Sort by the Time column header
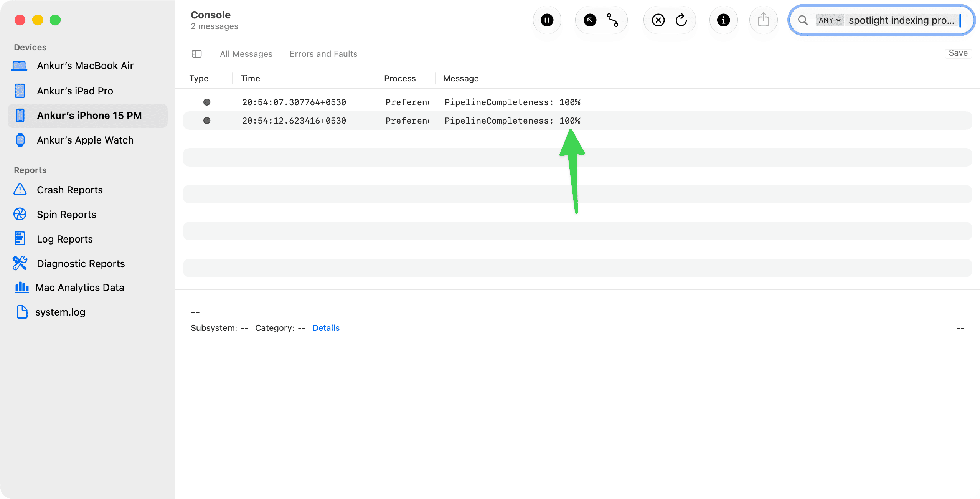 tap(250, 79)
